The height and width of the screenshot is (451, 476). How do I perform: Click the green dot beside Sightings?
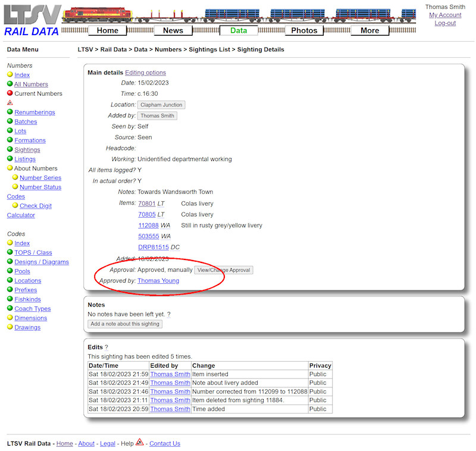tap(10, 149)
